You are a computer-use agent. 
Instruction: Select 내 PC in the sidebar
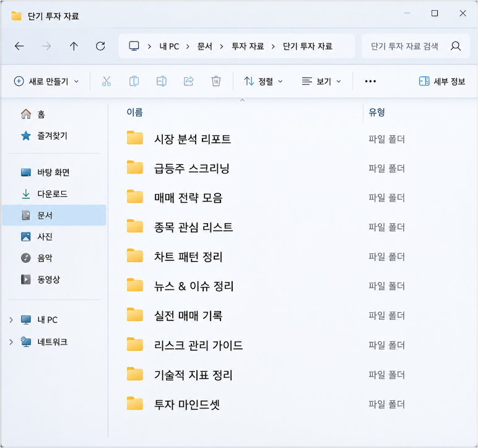(x=39, y=320)
